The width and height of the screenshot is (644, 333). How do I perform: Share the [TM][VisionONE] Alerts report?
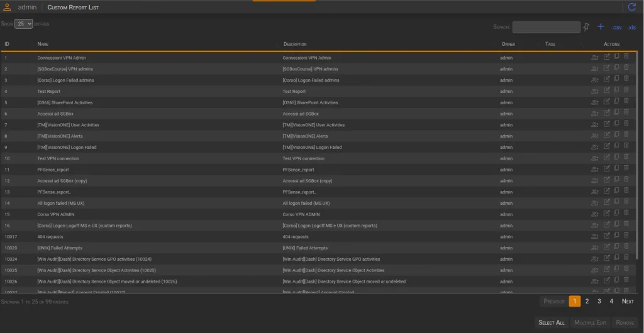(595, 136)
